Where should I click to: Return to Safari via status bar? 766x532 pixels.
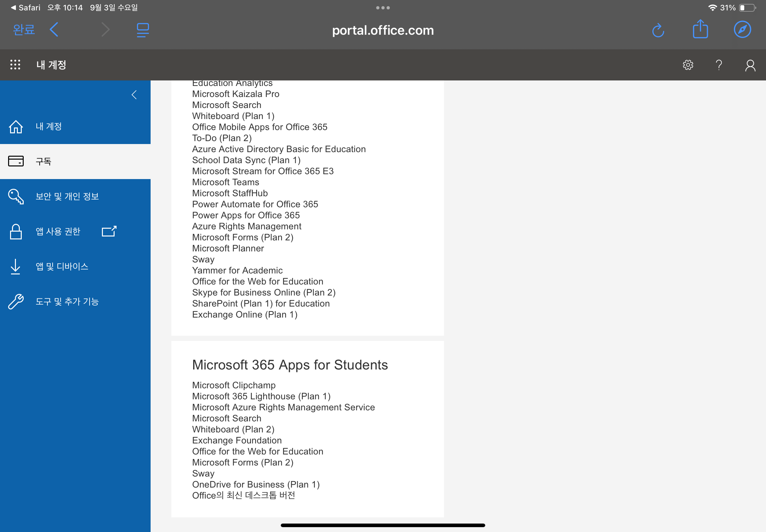25,8
